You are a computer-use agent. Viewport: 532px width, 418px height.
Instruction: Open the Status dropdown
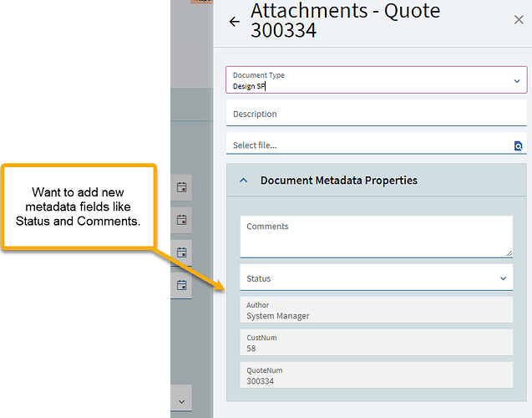377,278
